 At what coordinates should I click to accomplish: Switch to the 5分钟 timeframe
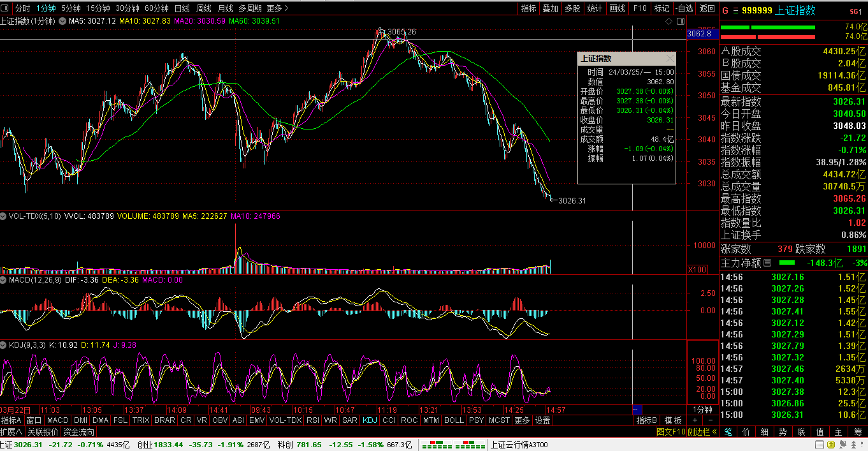pos(71,8)
